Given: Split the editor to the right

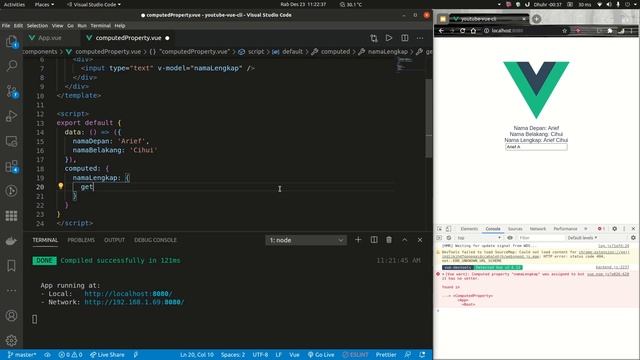Looking at the screenshot, I should pyautogui.click(x=404, y=38).
